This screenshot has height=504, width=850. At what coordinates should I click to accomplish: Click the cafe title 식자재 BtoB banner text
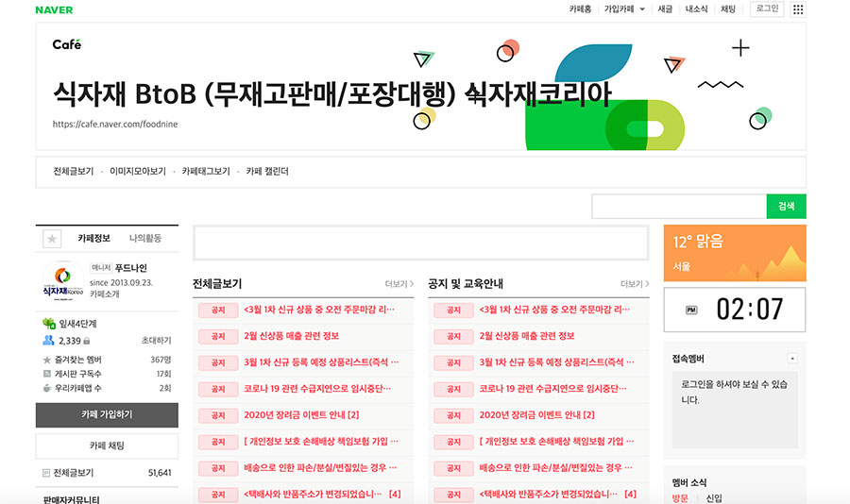pos(332,93)
